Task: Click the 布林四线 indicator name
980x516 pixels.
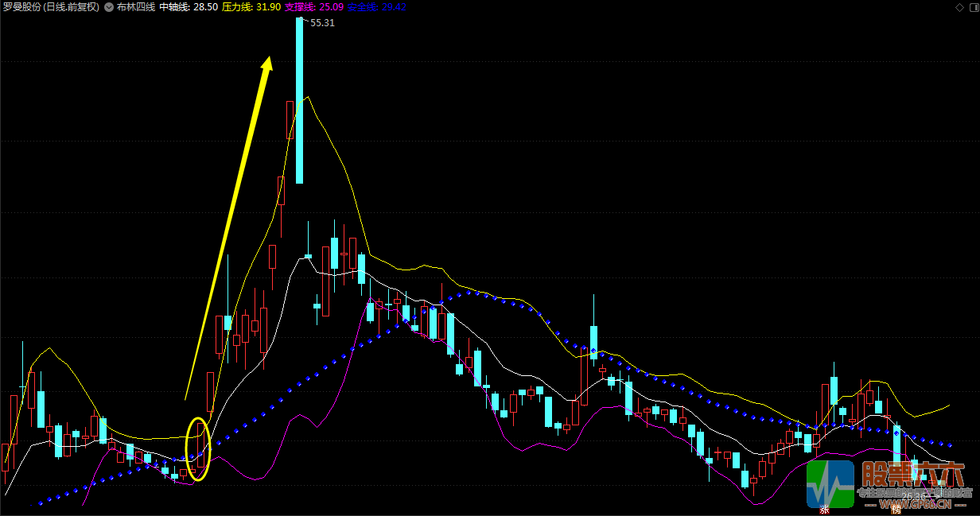Action: (x=136, y=6)
